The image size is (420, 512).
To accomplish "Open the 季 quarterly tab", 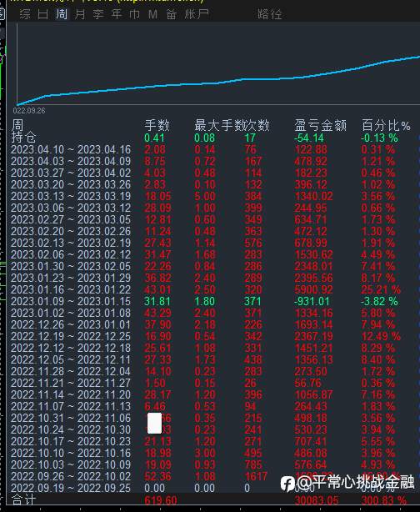I will [97, 14].
